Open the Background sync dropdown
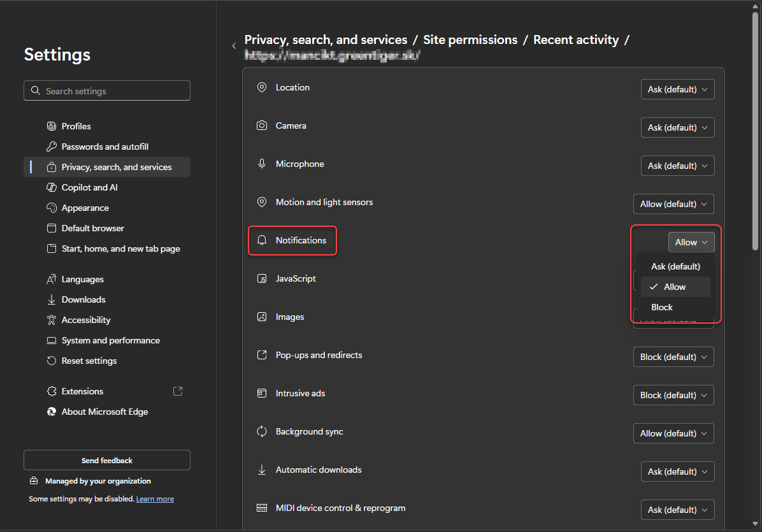 tap(673, 433)
